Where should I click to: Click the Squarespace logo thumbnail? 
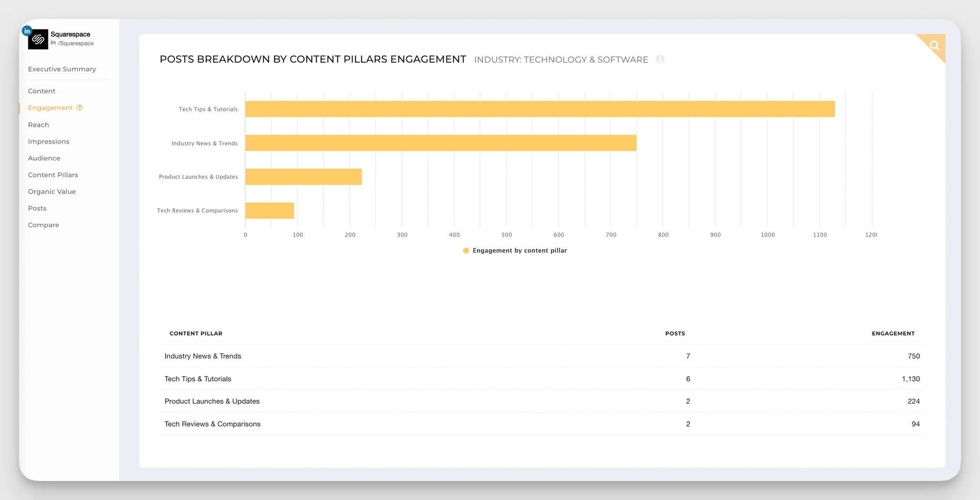(x=38, y=40)
